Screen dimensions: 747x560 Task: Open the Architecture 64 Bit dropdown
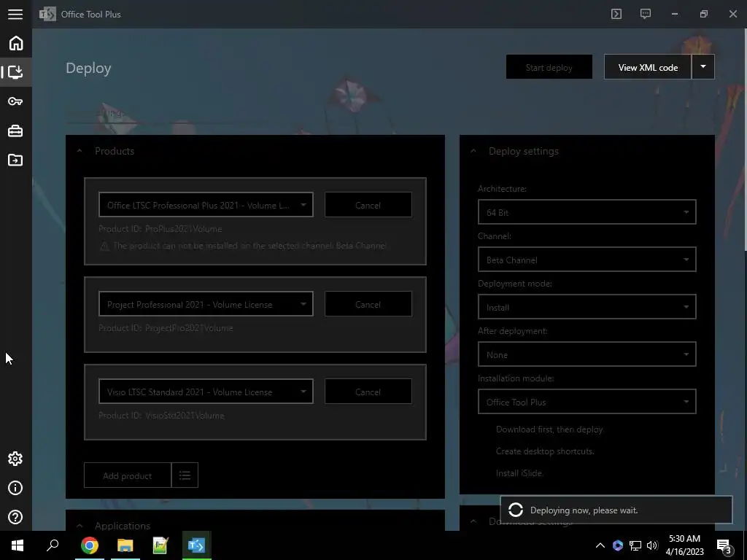[587, 212]
